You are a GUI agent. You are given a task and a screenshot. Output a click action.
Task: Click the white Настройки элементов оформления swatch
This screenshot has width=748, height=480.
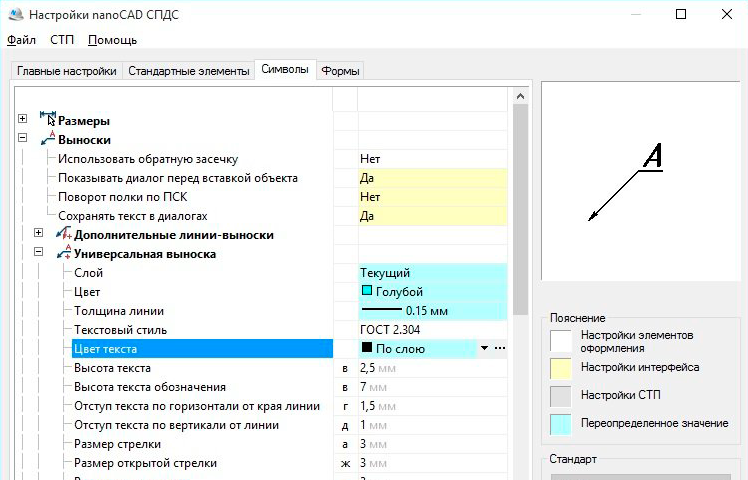click(x=561, y=340)
